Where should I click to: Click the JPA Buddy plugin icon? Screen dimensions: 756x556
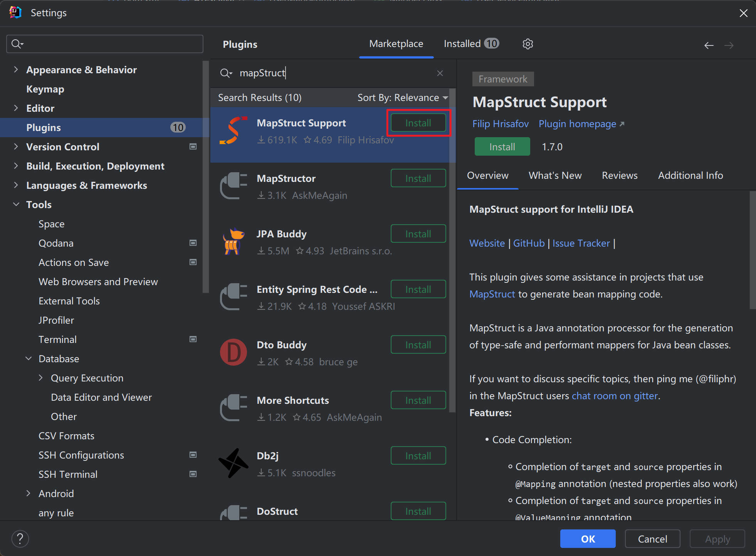point(234,242)
